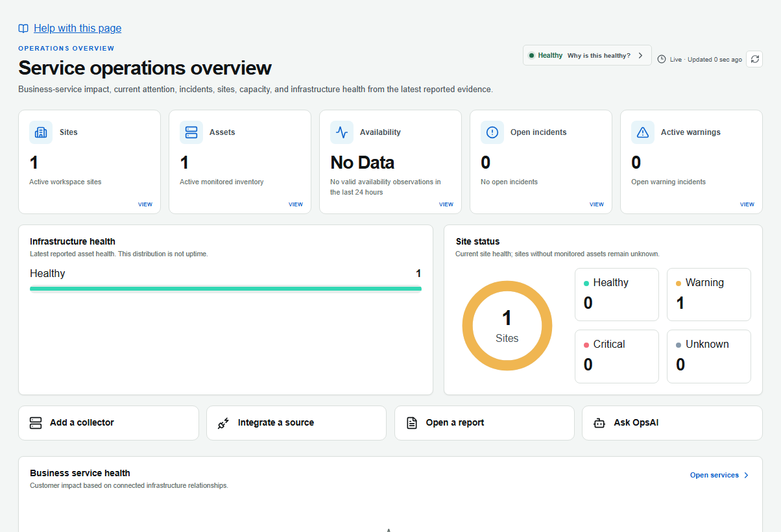Select the Critical site status tile
This screenshot has width=781, height=532.
pyautogui.click(x=617, y=356)
